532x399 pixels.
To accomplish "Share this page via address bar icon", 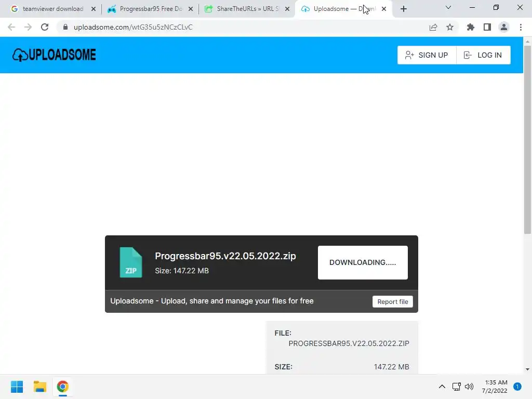I will click(x=433, y=27).
